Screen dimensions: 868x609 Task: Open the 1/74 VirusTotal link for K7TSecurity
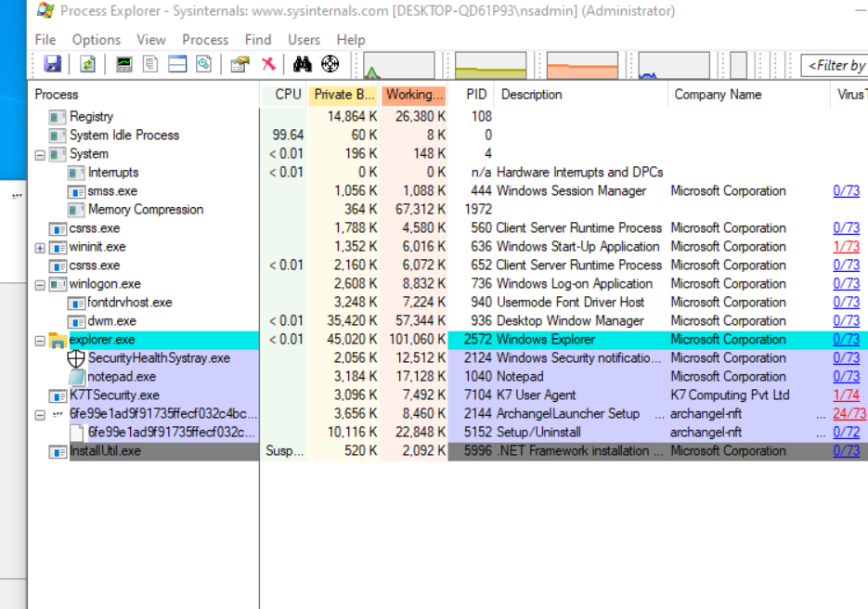[x=846, y=395]
